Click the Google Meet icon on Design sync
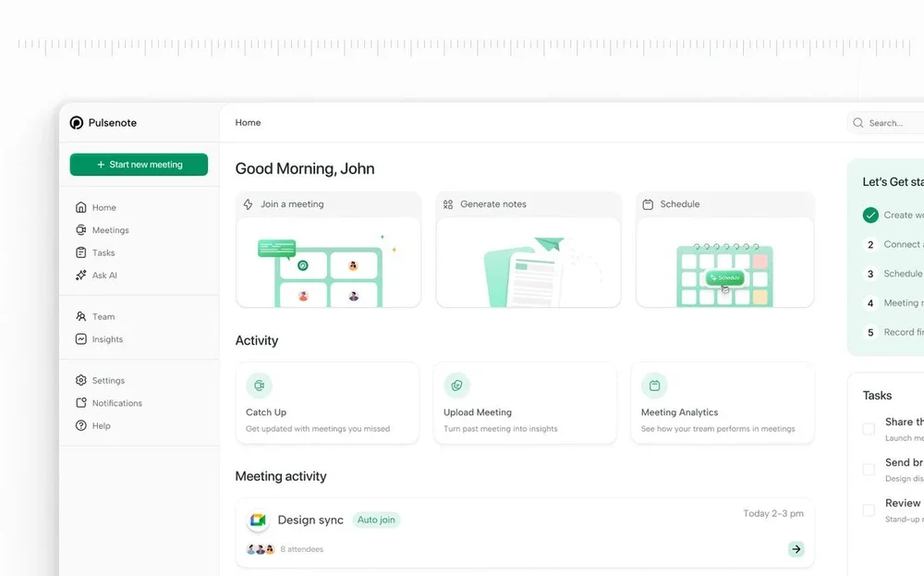924x576 pixels. 258,520
